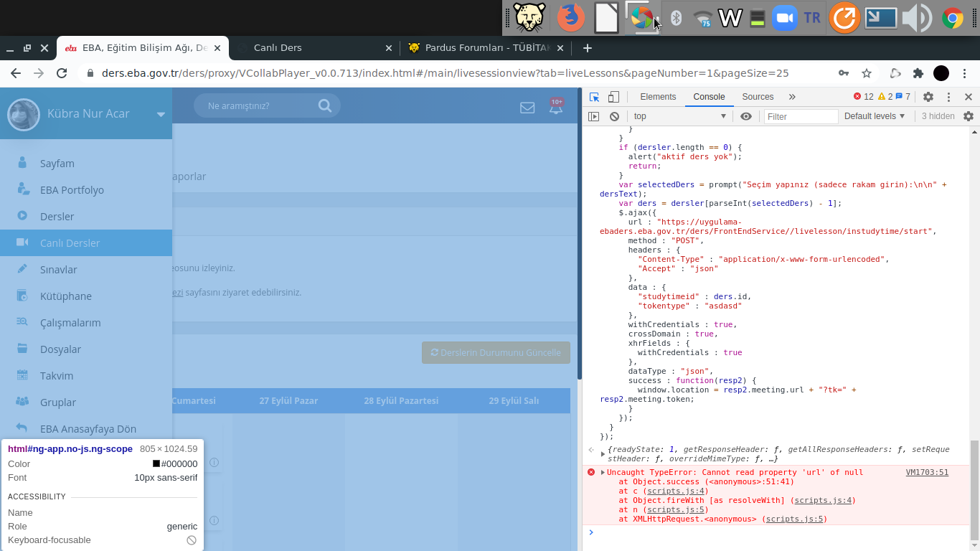
Task: Switch the TR keyboard layout indicator
Action: click(x=812, y=18)
